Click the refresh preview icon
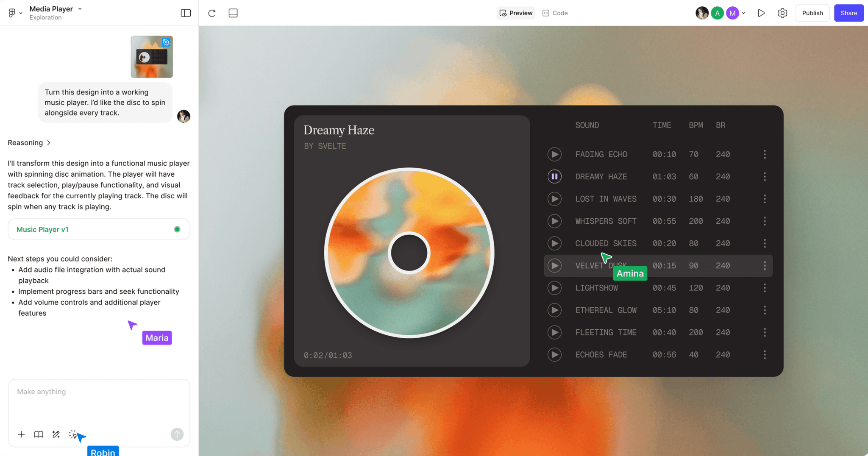The width and height of the screenshot is (868, 456). [x=211, y=13]
